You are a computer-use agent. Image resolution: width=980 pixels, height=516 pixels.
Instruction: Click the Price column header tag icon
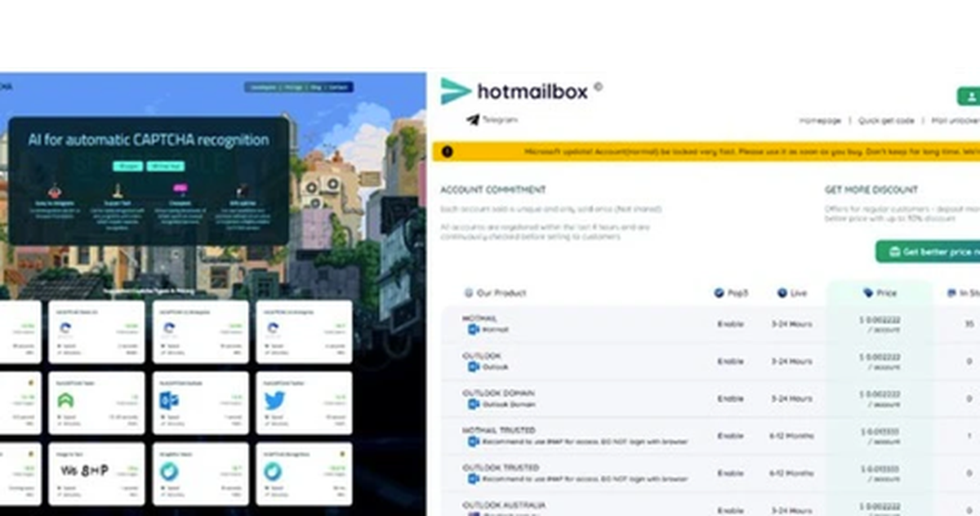(x=867, y=292)
